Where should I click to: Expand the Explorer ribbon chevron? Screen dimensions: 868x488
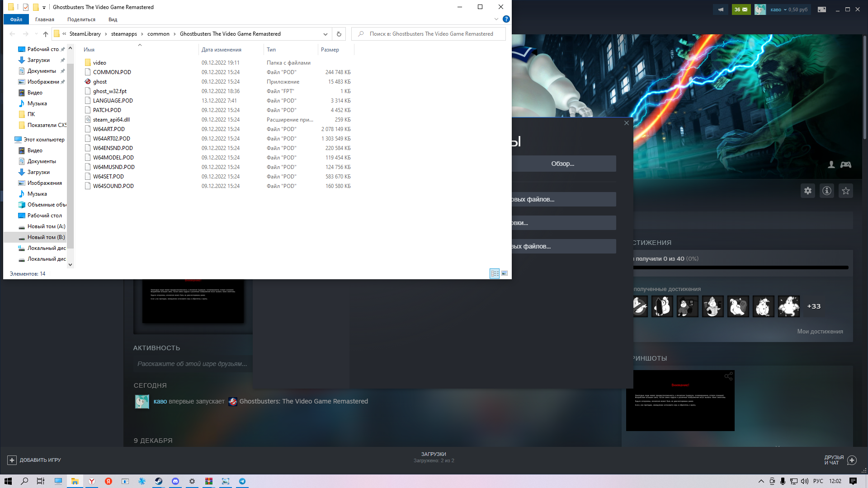point(496,19)
